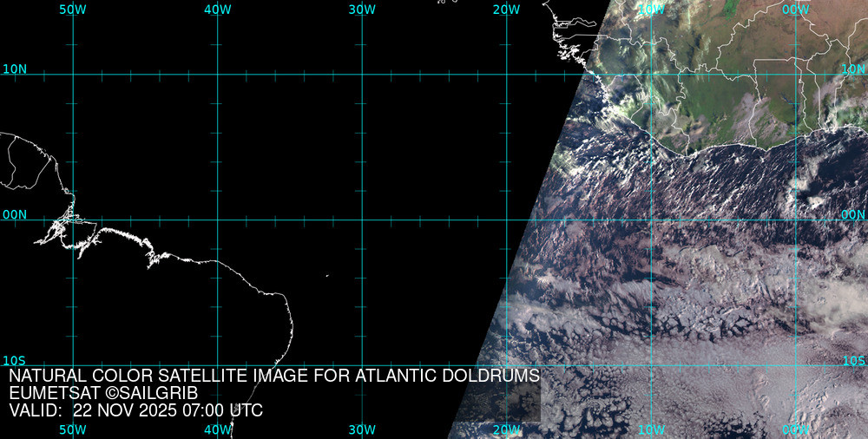Image resolution: width=868 pixels, height=439 pixels.
Task: Click the 40W longitude label at top
Action: [217, 10]
